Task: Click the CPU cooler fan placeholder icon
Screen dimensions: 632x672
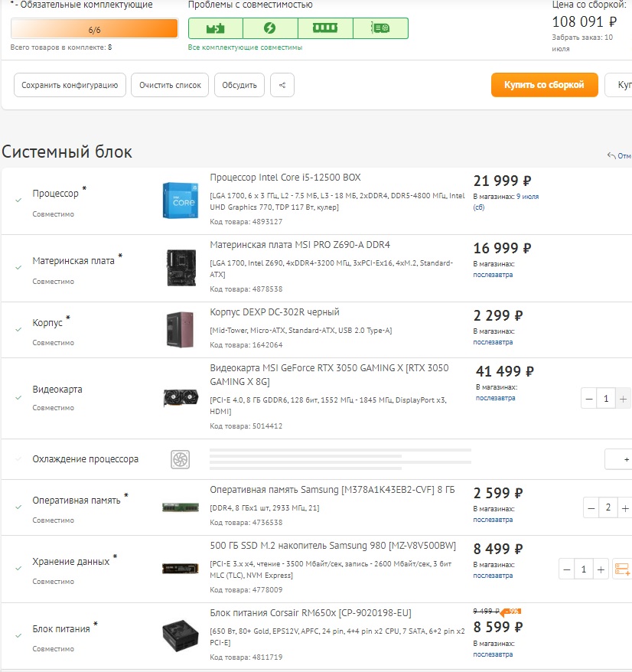Action: coord(181,459)
